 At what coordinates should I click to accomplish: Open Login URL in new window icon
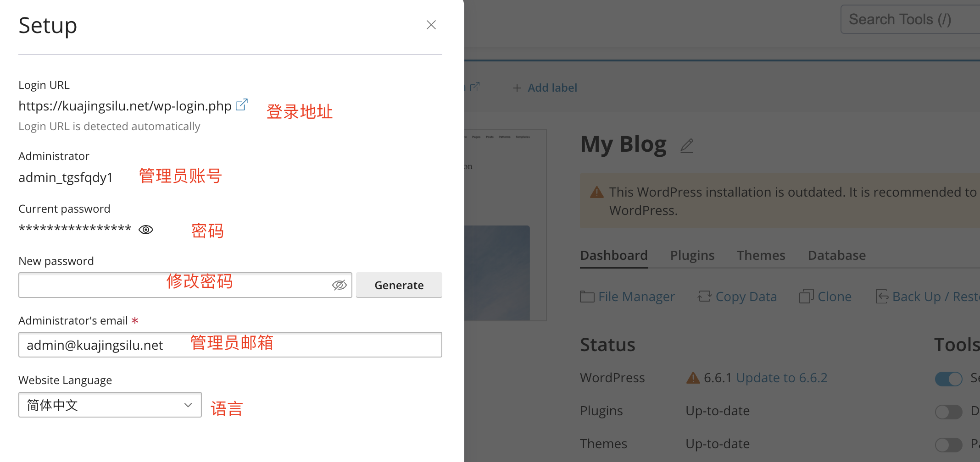click(241, 105)
